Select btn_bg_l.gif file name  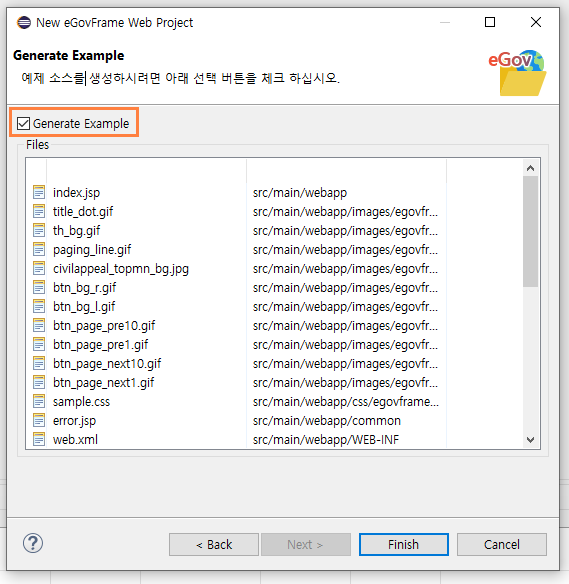(x=84, y=307)
